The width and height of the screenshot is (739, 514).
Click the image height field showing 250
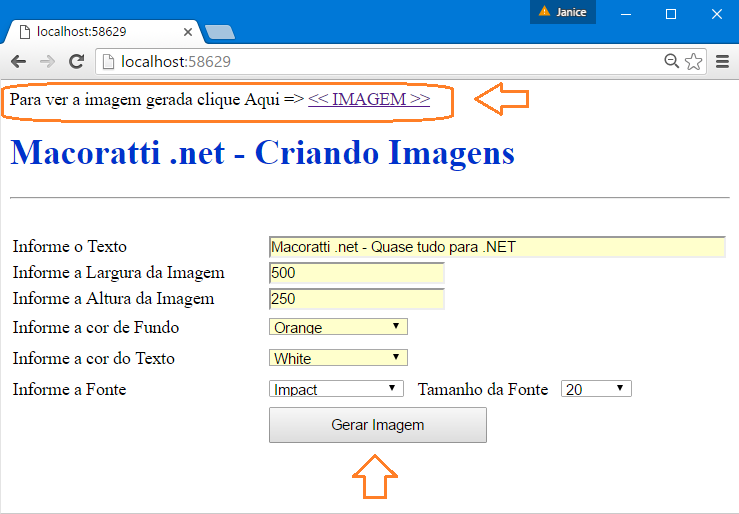click(357, 299)
